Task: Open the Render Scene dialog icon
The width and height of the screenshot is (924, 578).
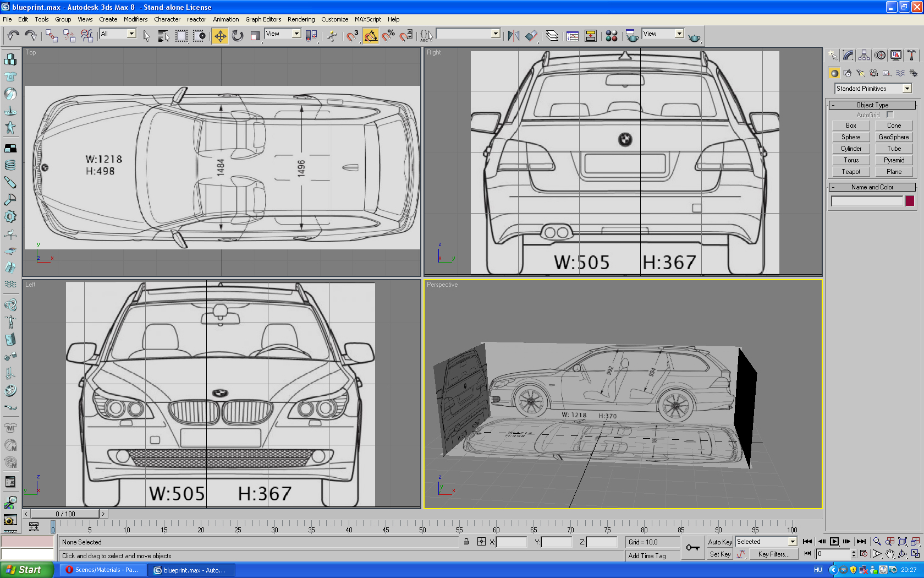Action: tap(632, 36)
